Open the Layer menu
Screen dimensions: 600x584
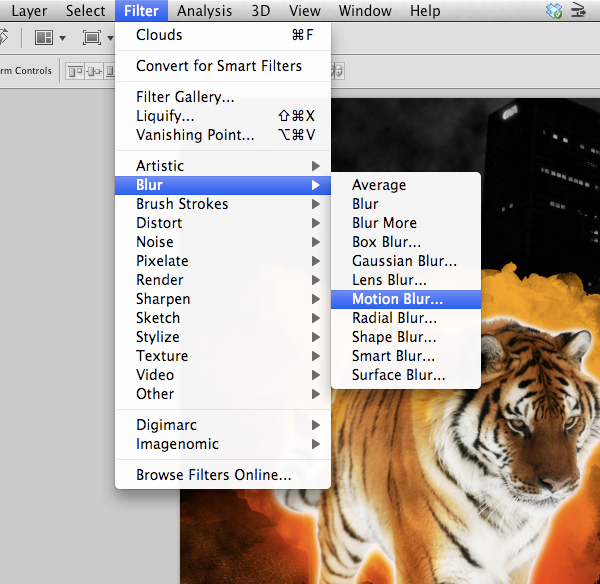point(29,11)
